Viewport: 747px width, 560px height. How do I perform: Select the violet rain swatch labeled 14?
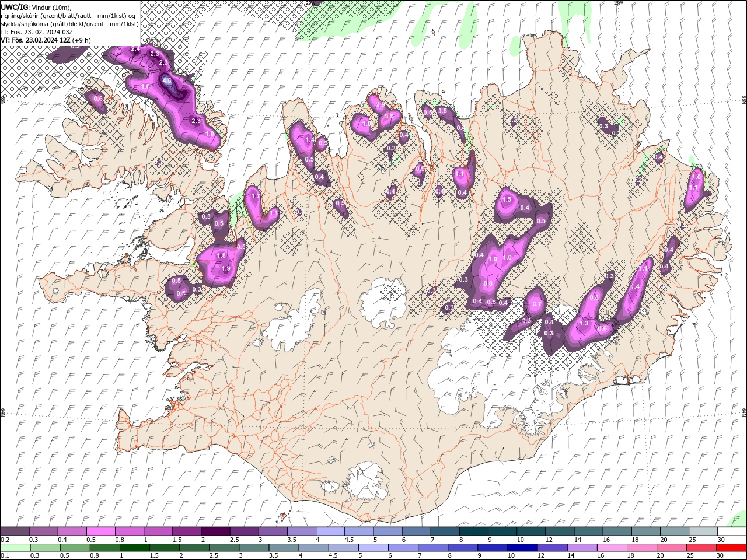click(x=582, y=548)
